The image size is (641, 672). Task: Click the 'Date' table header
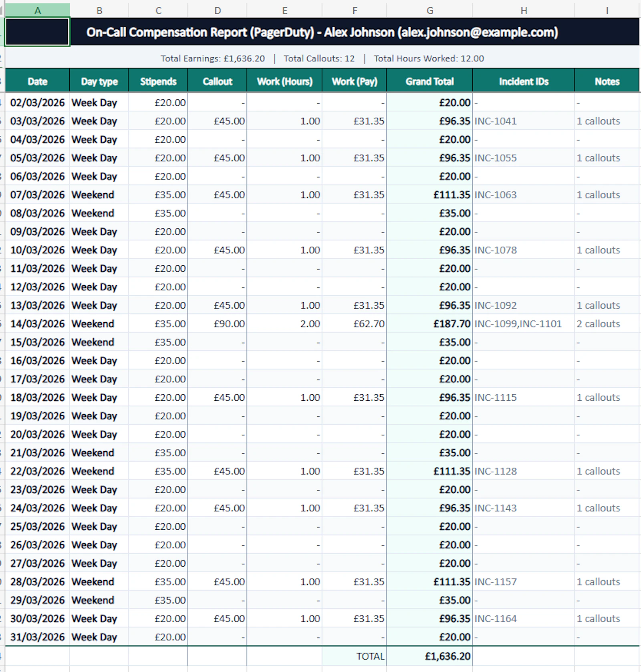[x=37, y=81]
